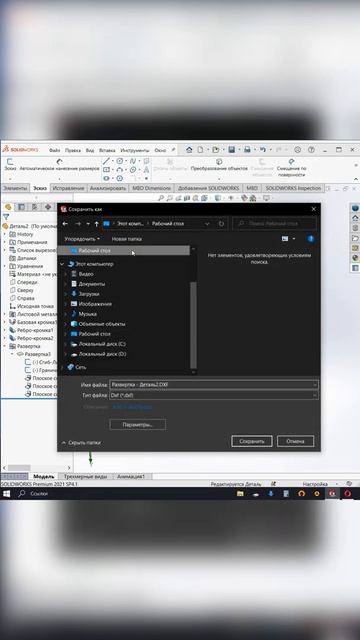Expand the Локальный диск (C:) node
This screenshot has height=640, width=360.
(65, 344)
